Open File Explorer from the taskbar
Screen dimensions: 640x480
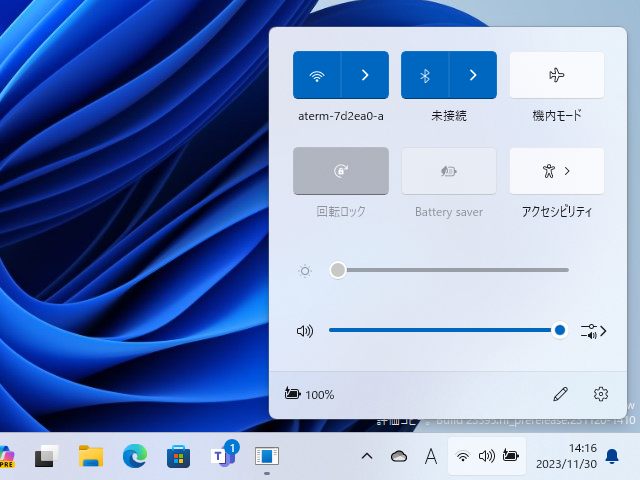(x=91, y=456)
